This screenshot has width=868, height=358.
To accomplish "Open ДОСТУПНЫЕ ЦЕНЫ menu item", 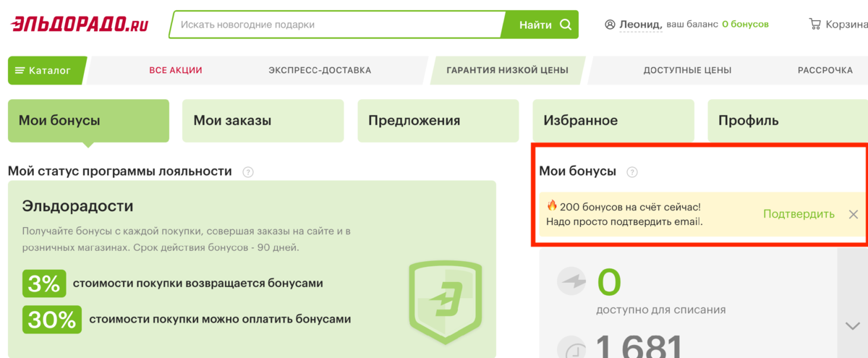I will click(687, 70).
